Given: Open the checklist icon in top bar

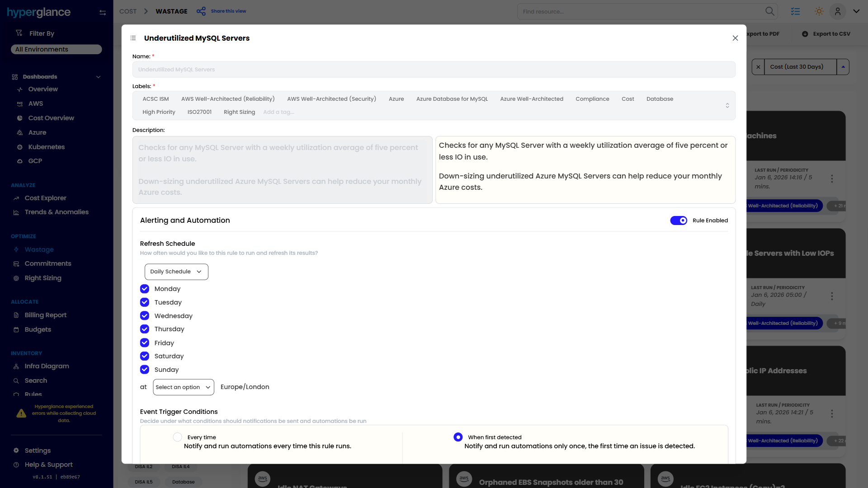Looking at the screenshot, I should pyautogui.click(x=795, y=11).
